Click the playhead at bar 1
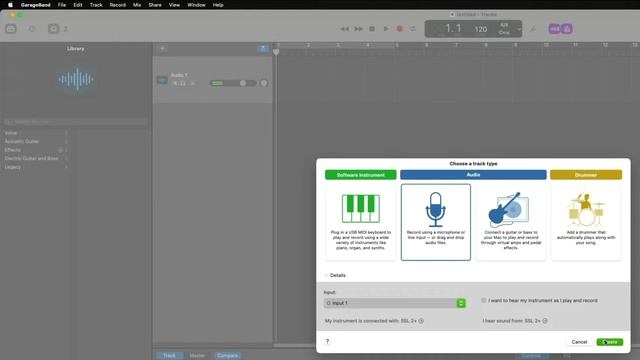This screenshot has height=360, width=640. click(276, 52)
